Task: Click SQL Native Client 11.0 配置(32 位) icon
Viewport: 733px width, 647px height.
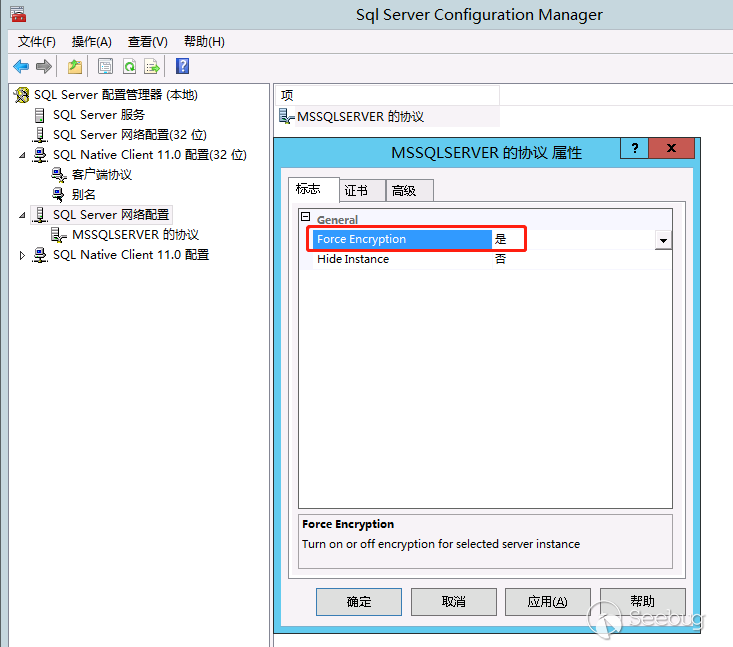Action: point(40,155)
